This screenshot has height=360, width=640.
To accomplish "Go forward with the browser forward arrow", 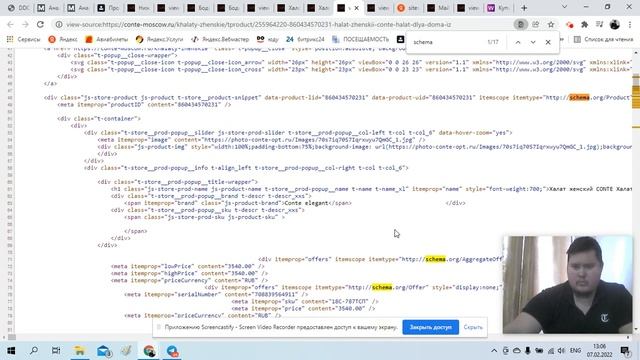I will tap(25, 24).
